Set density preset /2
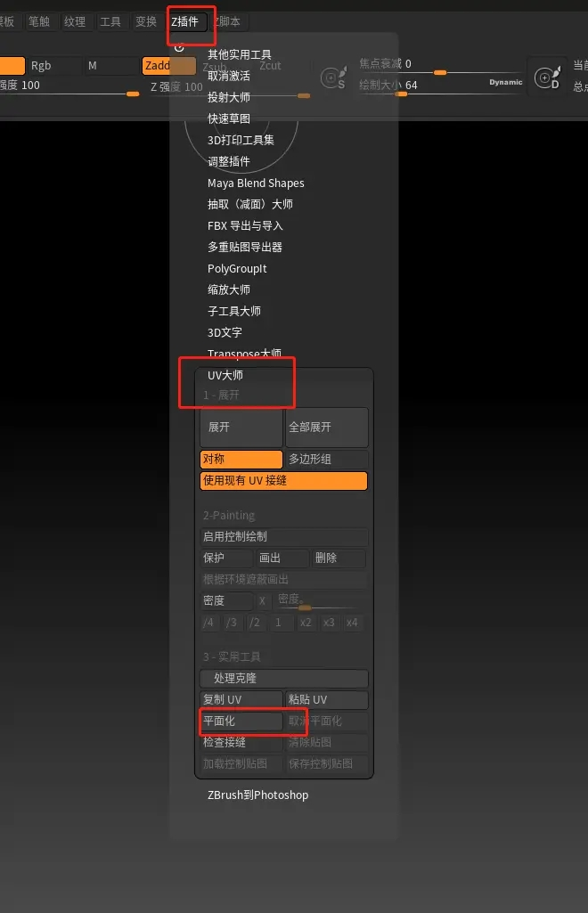This screenshot has height=913, width=588. tap(255, 623)
